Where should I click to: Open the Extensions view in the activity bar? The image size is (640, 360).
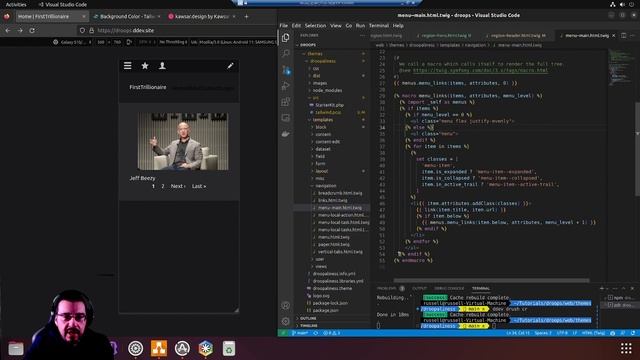[x=286, y=102]
